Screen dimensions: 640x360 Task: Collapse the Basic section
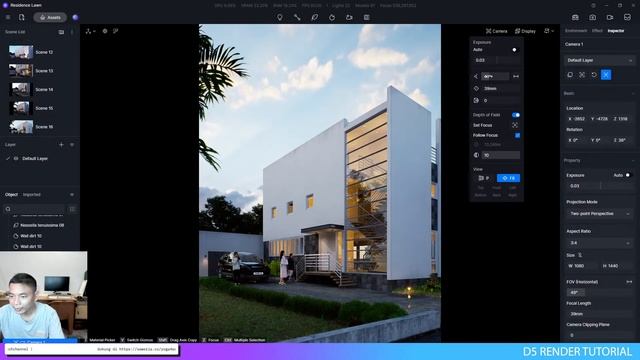(633, 93)
